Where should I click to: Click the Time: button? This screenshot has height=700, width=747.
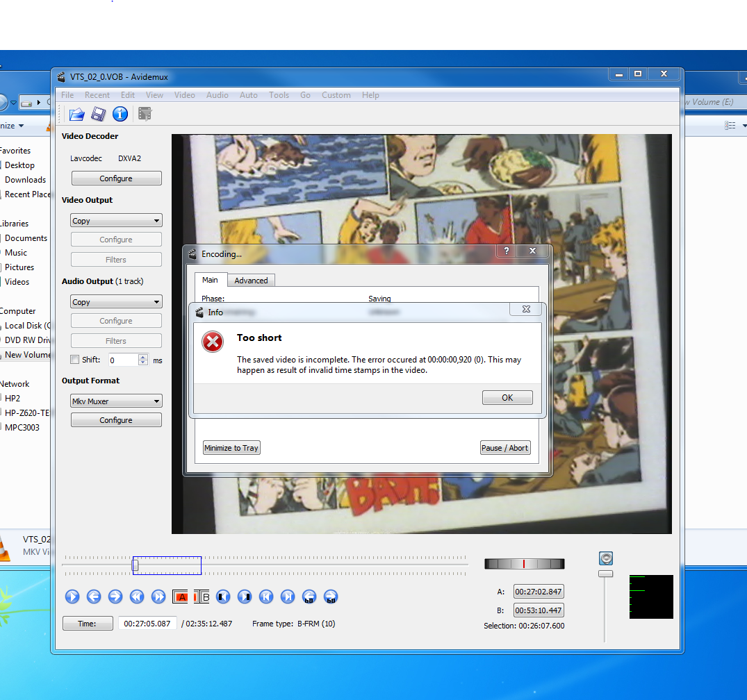(87, 624)
